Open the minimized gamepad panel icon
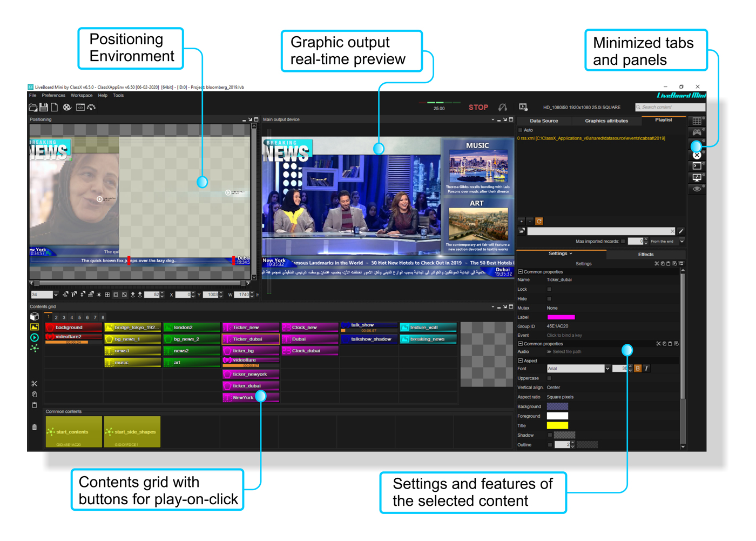The height and width of the screenshot is (541, 756). [697, 132]
